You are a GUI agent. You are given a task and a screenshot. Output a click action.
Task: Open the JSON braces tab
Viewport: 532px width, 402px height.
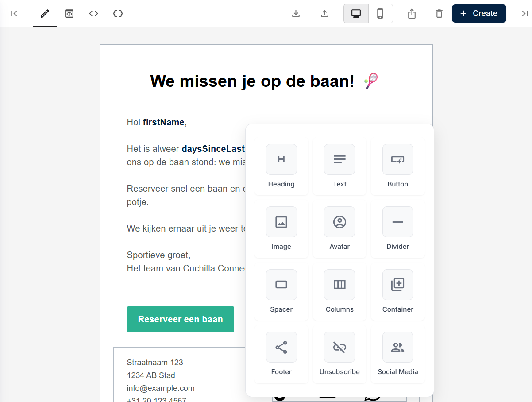118,14
